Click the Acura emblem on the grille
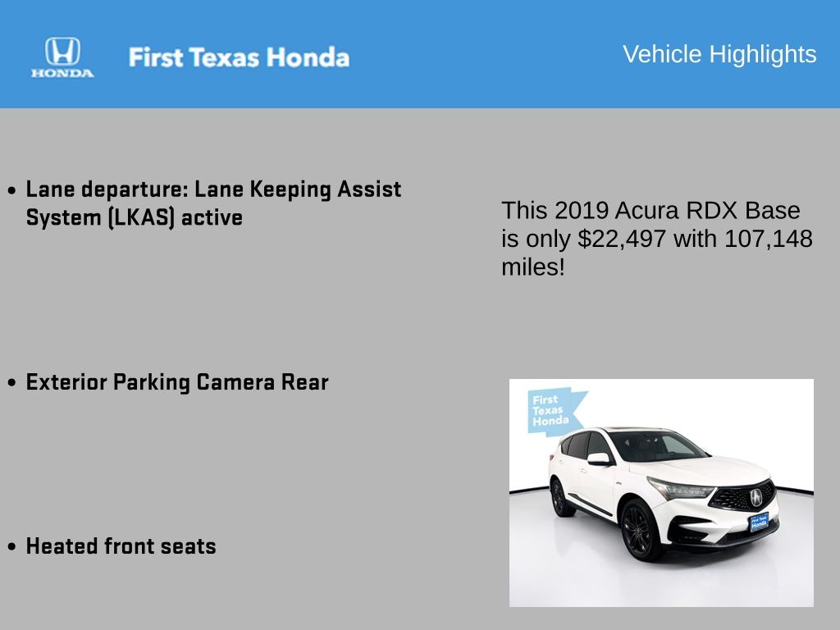 click(x=756, y=497)
